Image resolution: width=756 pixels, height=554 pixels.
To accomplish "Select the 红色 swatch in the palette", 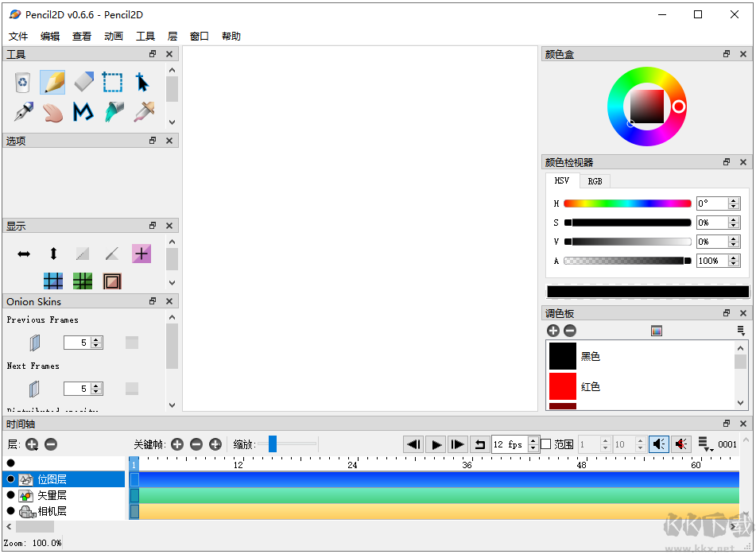I will tap(562, 387).
